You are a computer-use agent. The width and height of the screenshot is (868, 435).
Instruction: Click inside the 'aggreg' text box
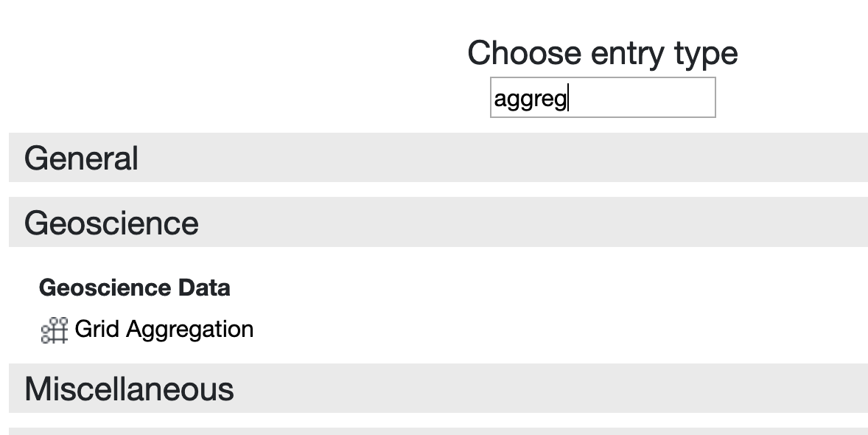click(603, 97)
